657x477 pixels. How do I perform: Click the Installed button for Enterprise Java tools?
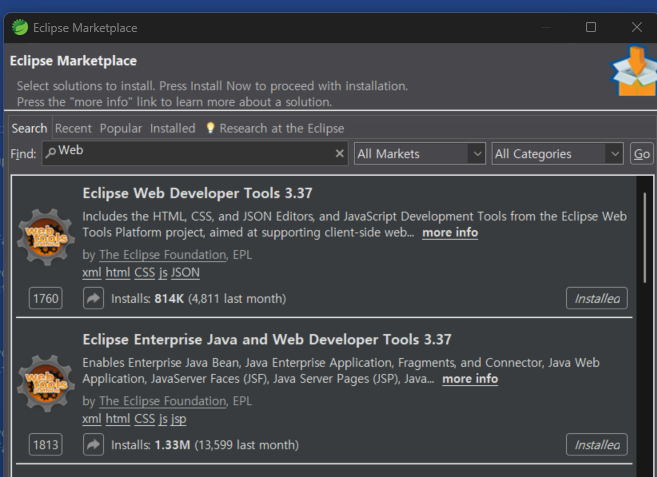597,444
